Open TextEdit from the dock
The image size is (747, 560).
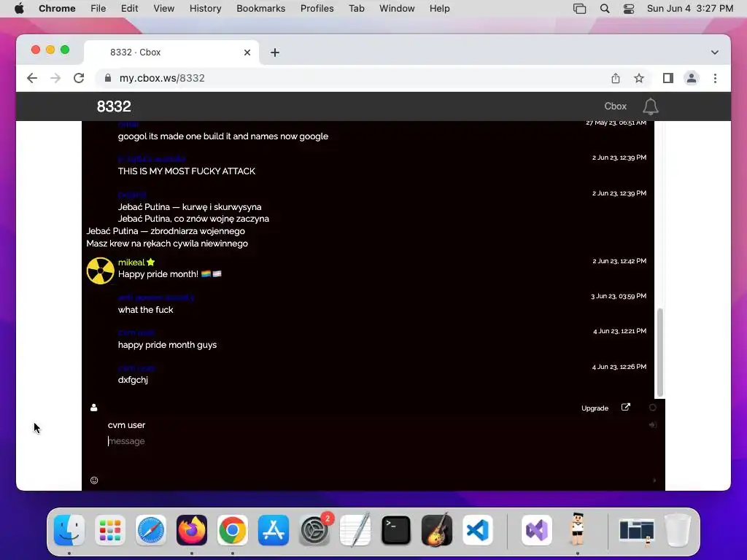(355, 530)
